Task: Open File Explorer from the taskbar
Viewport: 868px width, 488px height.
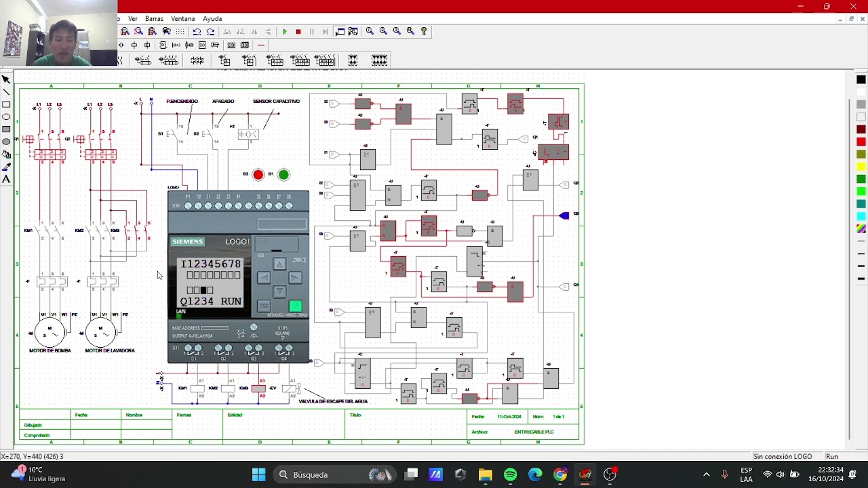Action: [x=485, y=474]
